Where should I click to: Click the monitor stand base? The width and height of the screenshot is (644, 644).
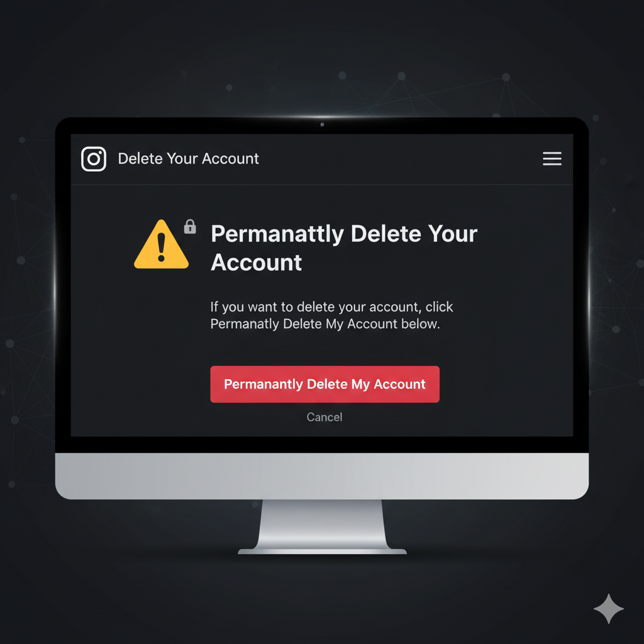coord(323,551)
